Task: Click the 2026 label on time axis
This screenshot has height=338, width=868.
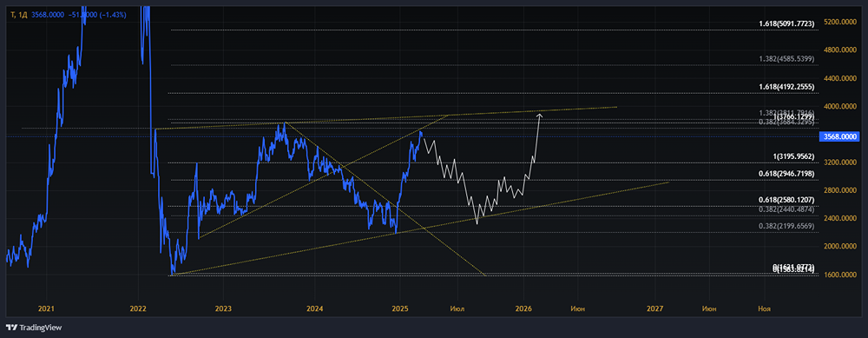Action: pyautogui.click(x=523, y=308)
